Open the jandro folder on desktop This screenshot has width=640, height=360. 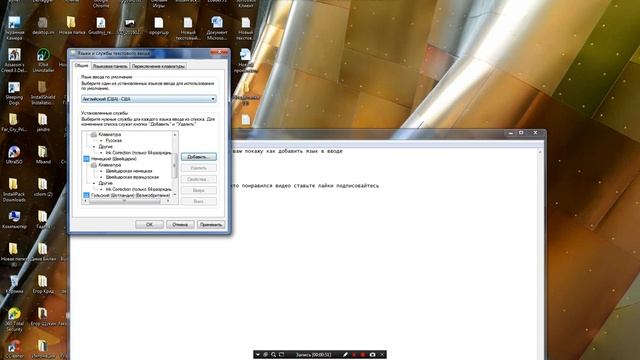(43, 122)
